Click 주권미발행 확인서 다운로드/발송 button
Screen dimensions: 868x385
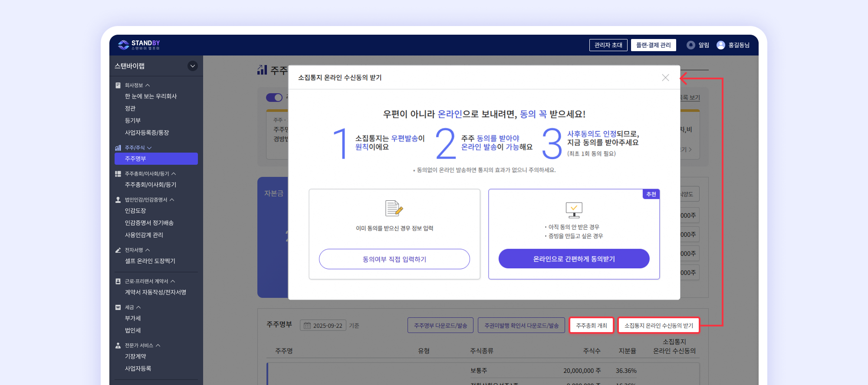point(522,326)
